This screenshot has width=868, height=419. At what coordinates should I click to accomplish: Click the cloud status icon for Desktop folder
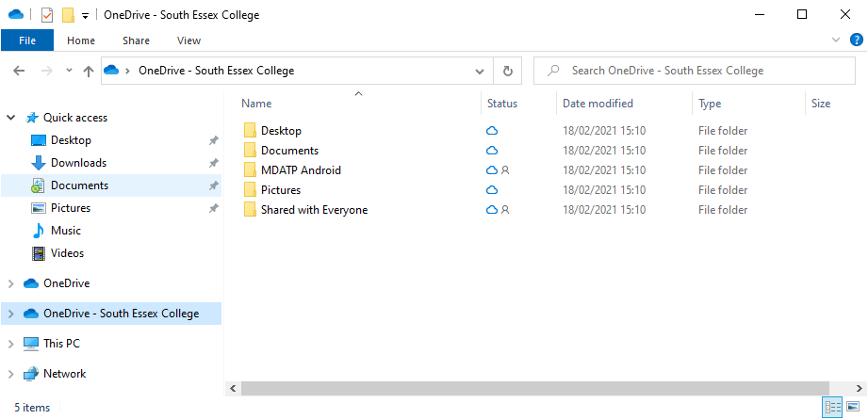pos(492,131)
